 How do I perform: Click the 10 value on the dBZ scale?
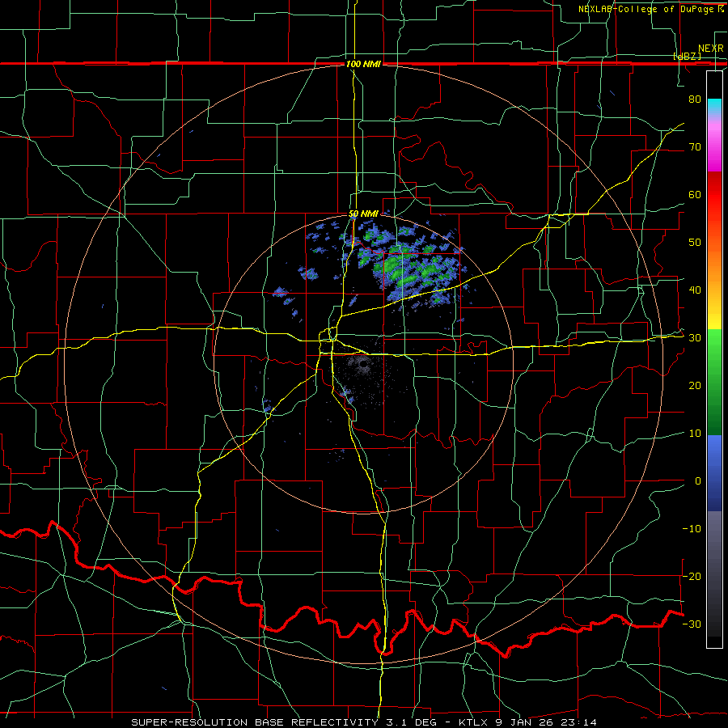(695, 434)
